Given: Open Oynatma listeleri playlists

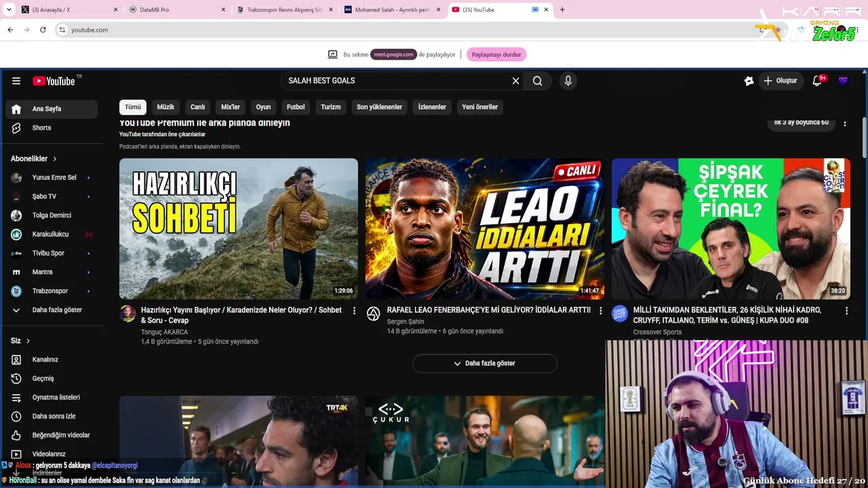Looking at the screenshot, I should coord(52,397).
